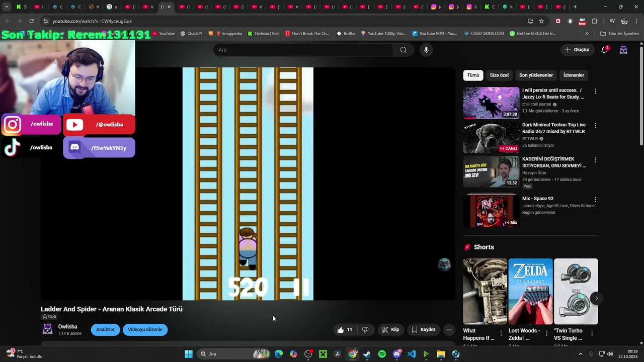This screenshot has height=362, width=644.
Task: Click the browser address bar URL
Action: [x=92, y=21]
